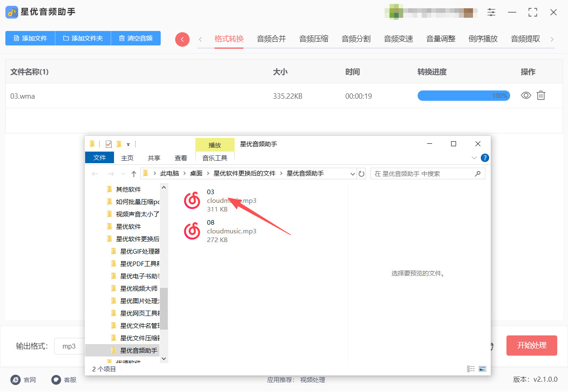Click the 星优音频助手 app logo icon
Viewport: 568px width, 392px height.
point(12,12)
